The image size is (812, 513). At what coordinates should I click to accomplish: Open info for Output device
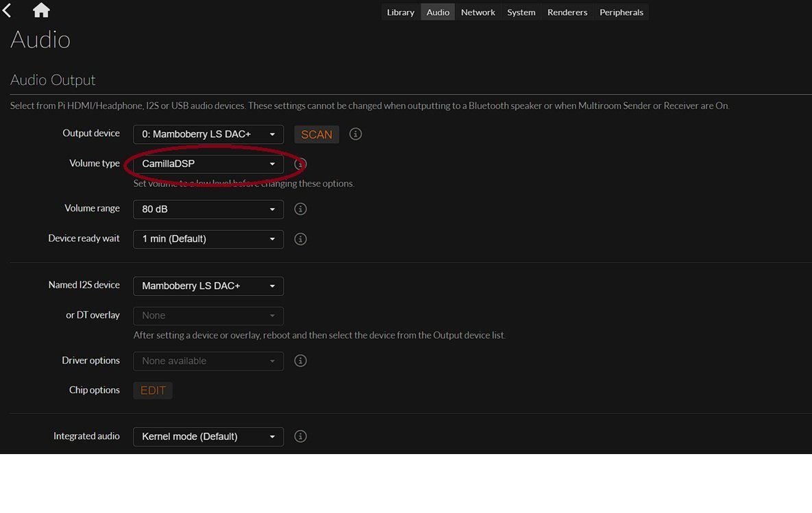tap(355, 134)
